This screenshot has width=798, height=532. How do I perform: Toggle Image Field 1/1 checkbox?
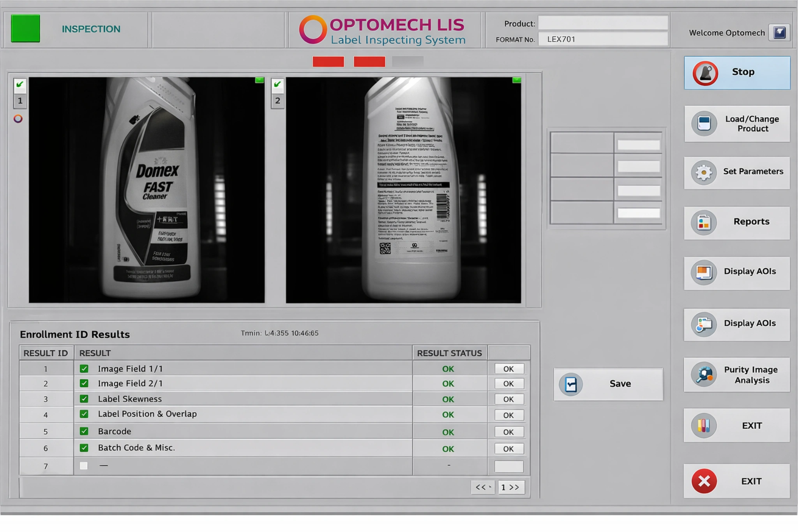(x=84, y=368)
